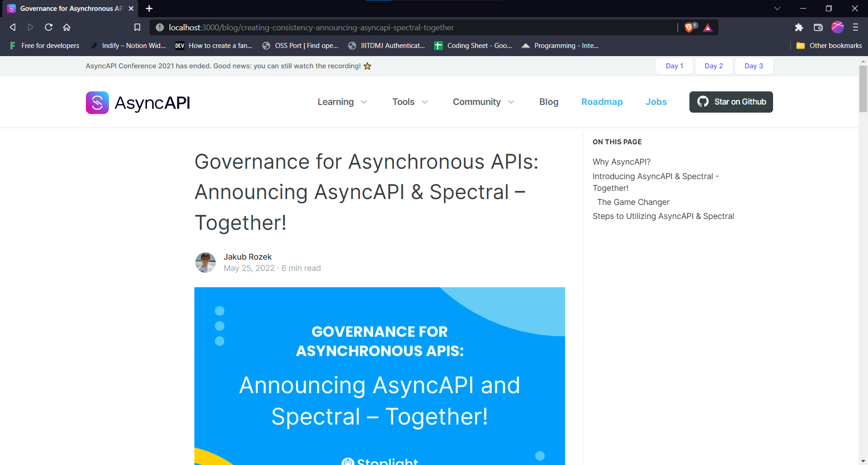868x465 pixels.
Task: Close the Governance for Asynchronous tab
Action: pos(131,9)
